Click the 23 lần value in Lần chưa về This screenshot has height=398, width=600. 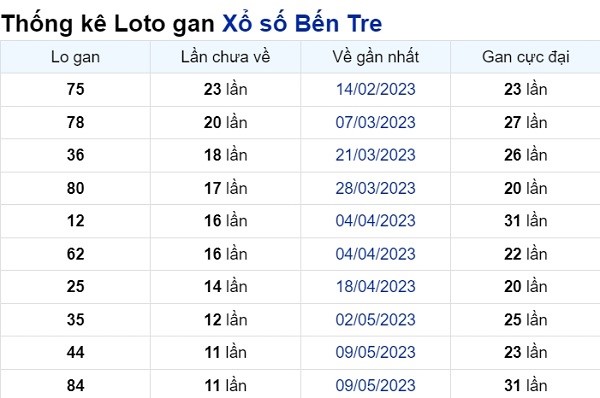click(225, 89)
